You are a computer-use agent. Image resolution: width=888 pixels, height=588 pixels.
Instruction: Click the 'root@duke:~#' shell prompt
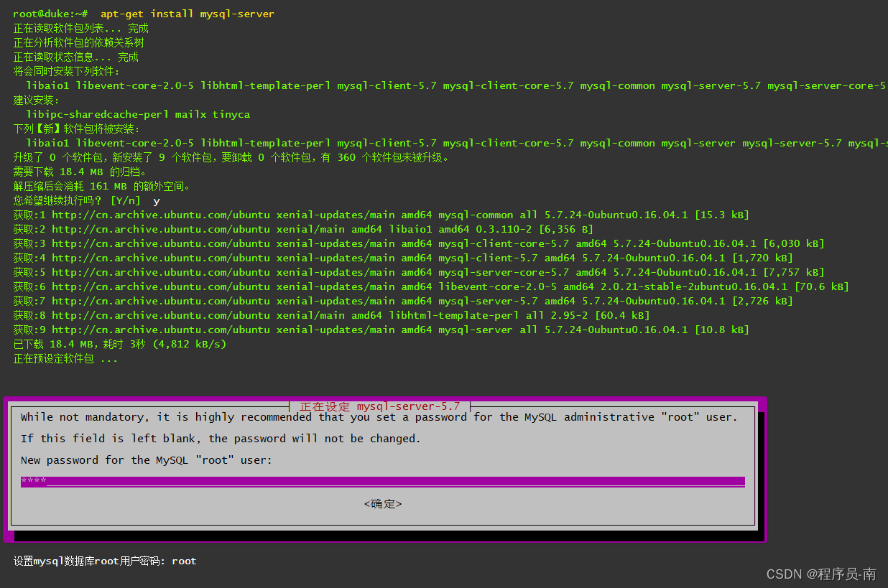[x=50, y=14]
